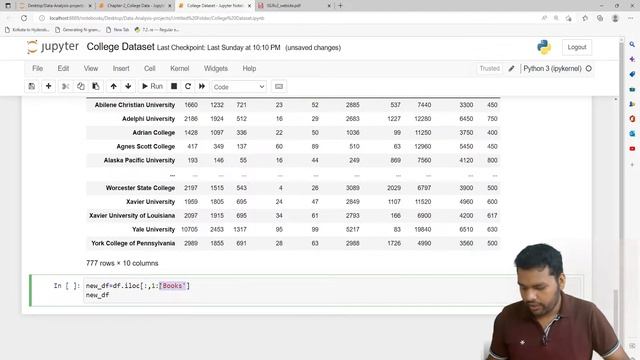The image size is (640, 360).
Task: Click the Jupyter logo
Action: coord(53,47)
